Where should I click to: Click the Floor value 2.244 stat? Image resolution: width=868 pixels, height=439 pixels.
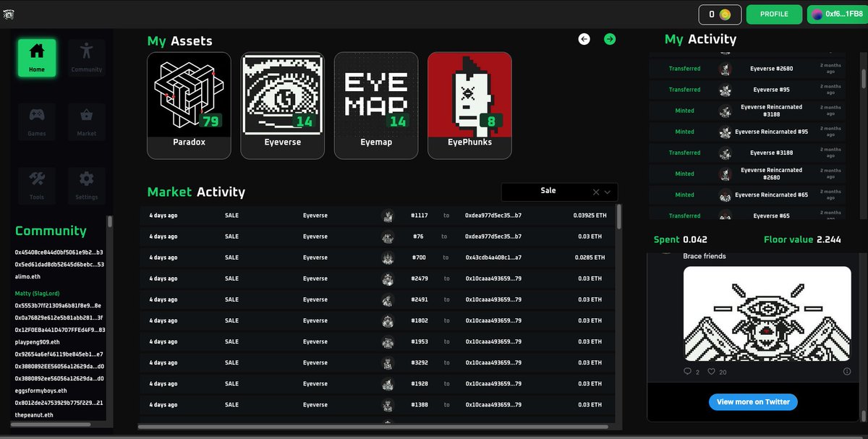tap(802, 239)
